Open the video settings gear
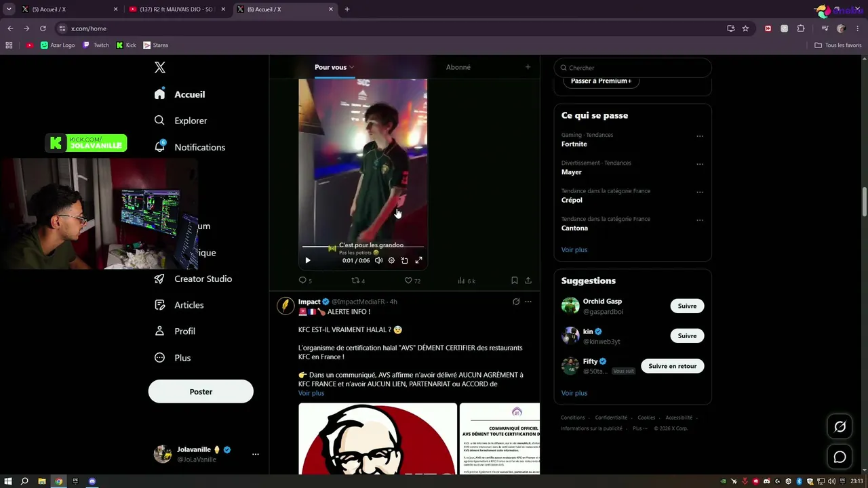 pyautogui.click(x=391, y=260)
